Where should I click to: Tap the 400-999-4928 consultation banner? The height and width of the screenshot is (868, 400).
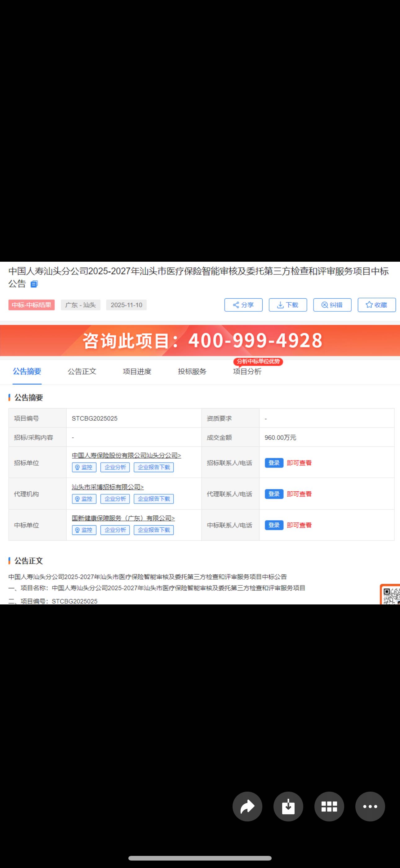[x=200, y=340]
